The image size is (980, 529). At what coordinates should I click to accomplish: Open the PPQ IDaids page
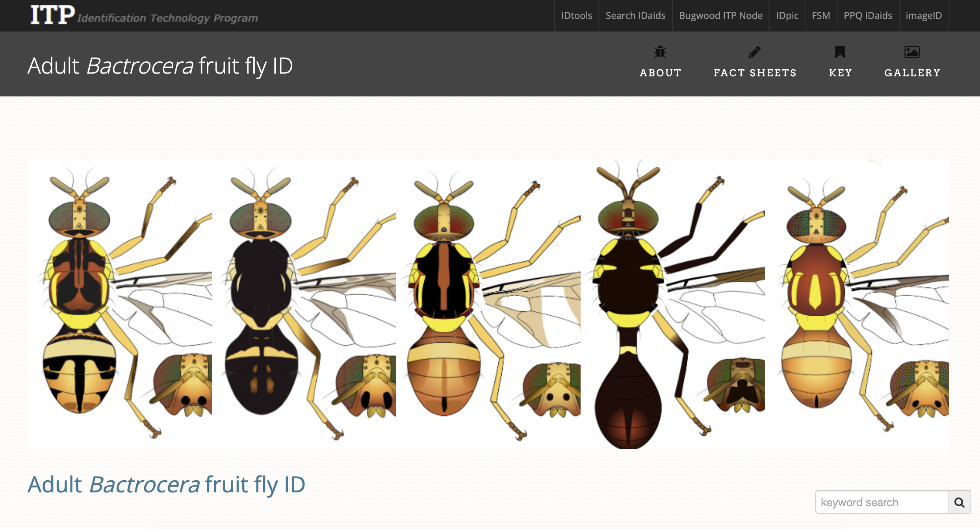[x=867, y=15]
